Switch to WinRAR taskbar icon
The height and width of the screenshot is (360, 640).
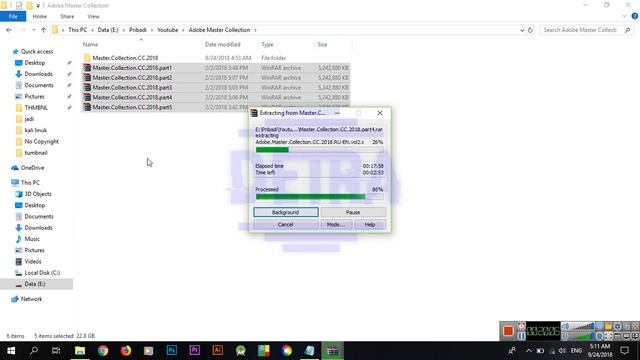click(x=333, y=351)
